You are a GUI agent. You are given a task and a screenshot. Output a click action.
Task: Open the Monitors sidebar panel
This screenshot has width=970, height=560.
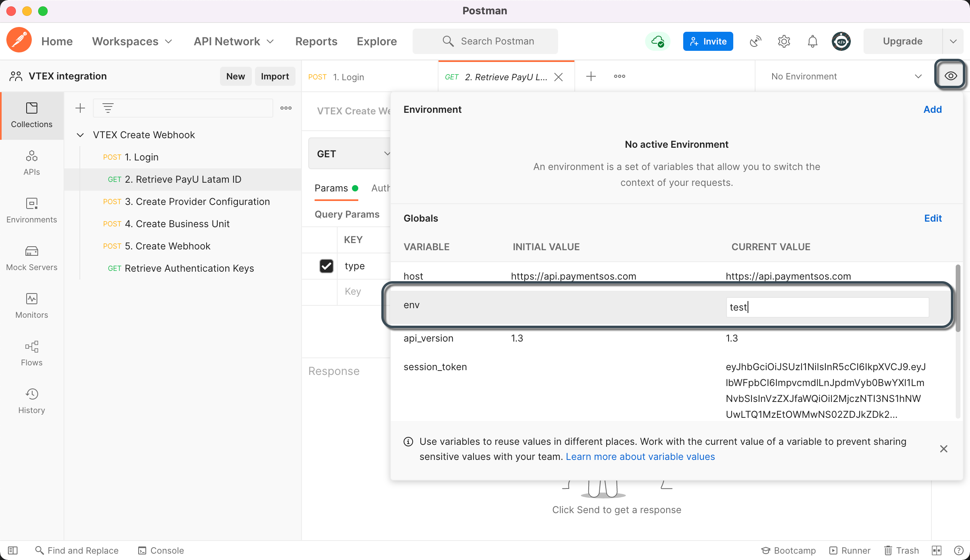(x=32, y=306)
